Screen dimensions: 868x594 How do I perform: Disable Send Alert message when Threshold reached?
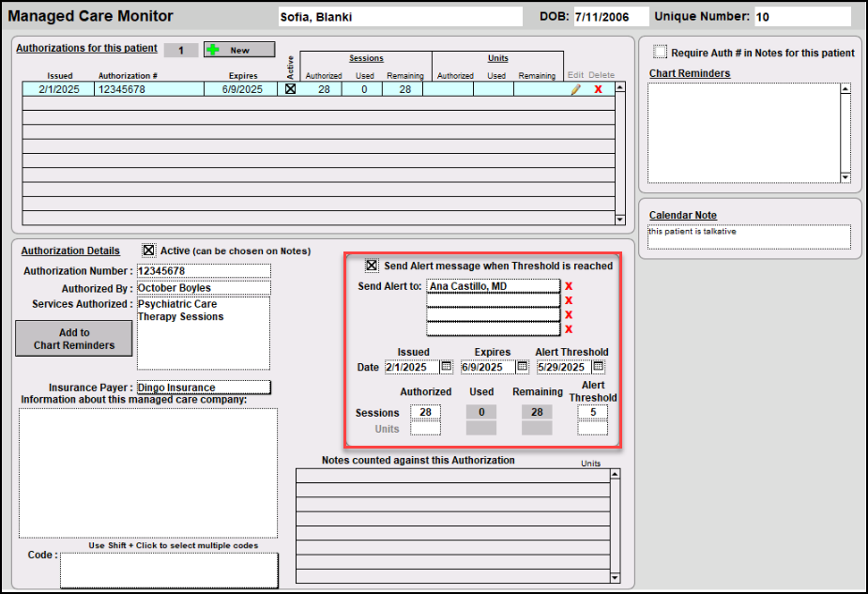pyautogui.click(x=372, y=266)
